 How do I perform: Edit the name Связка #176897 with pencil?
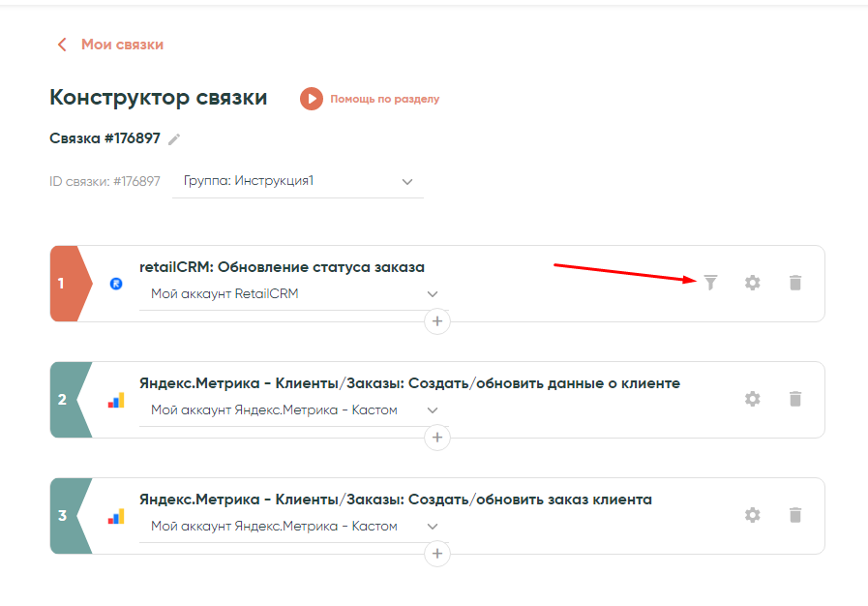coord(174,139)
